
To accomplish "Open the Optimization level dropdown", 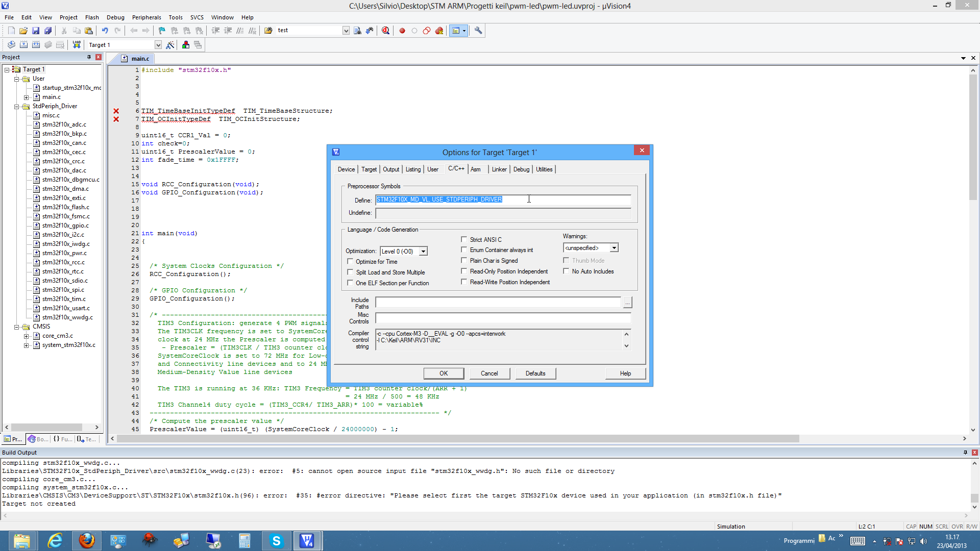I will click(x=423, y=252).
